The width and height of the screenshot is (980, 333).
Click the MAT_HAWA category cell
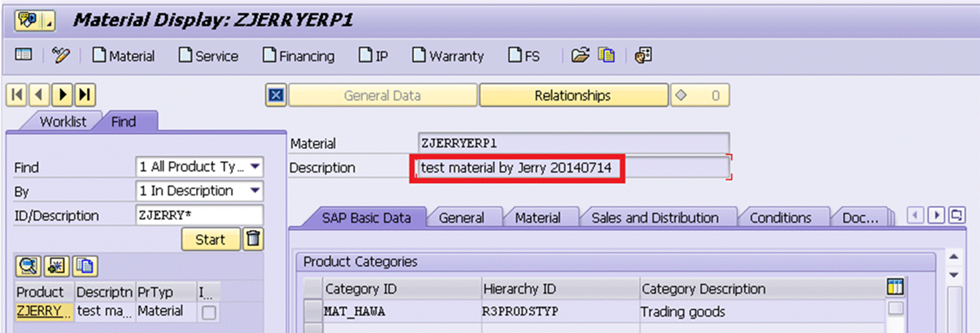[x=401, y=311]
